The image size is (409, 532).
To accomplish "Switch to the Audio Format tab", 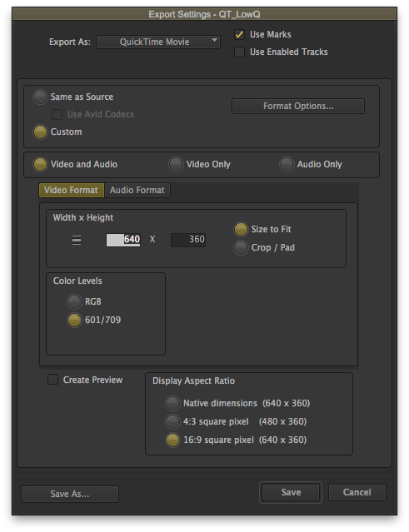I will pos(137,190).
